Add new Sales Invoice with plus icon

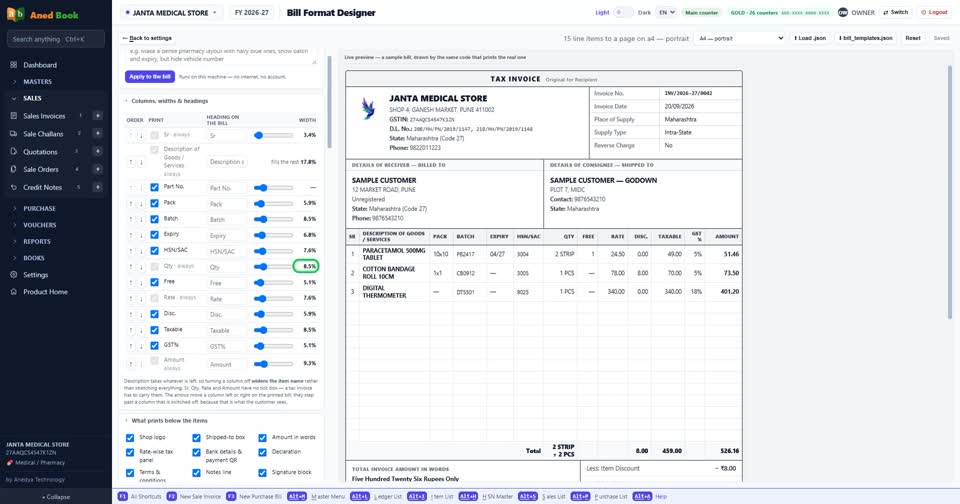click(x=97, y=116)
